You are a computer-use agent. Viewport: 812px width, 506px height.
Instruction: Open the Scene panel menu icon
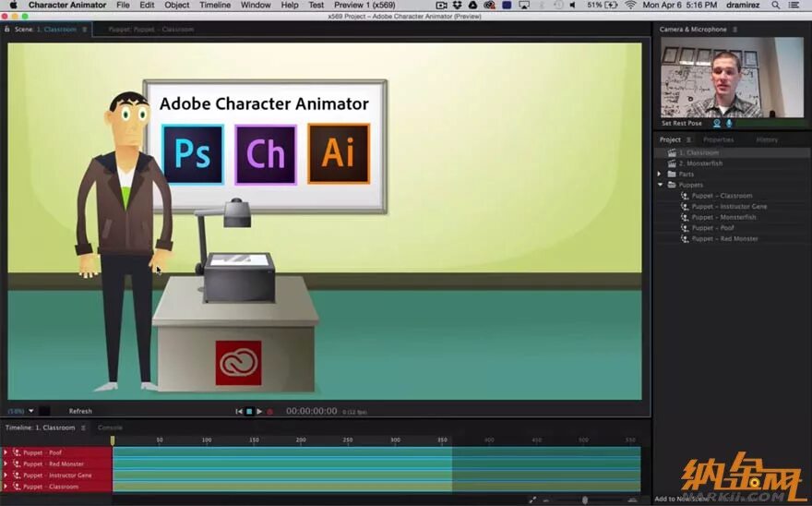(84, 30)
